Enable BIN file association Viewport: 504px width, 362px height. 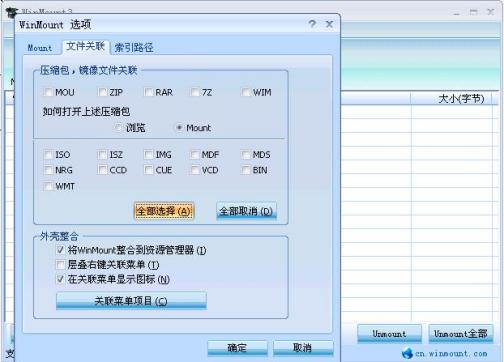(246, 170)
